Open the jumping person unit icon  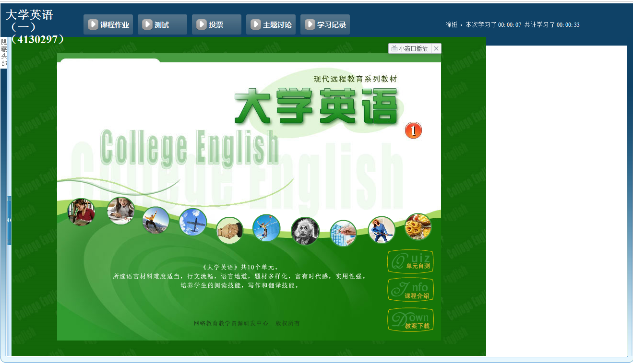pos(156,220)
